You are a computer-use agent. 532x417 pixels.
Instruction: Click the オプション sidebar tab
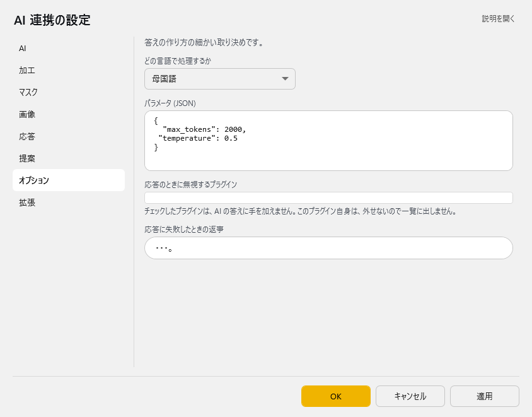[69, 180]
